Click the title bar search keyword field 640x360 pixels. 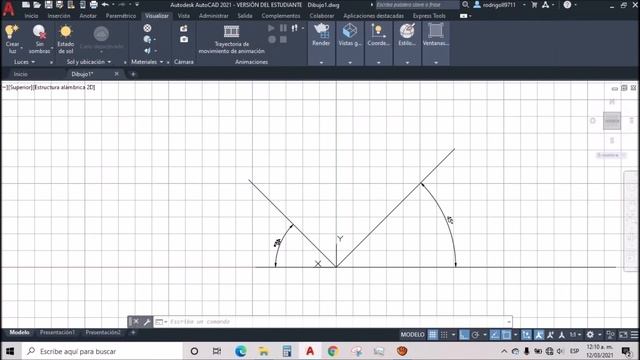click(x=417, y=5)
